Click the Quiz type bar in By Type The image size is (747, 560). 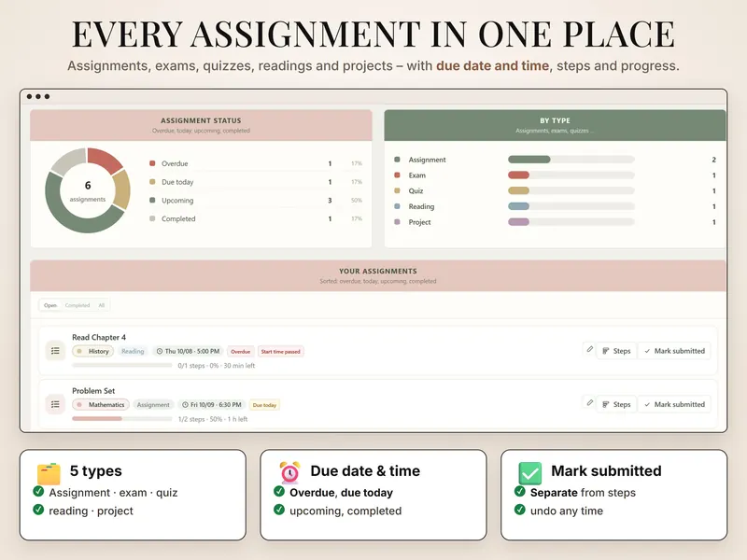pos(571,190)
